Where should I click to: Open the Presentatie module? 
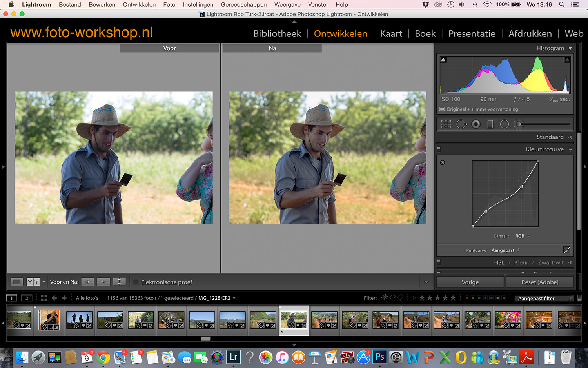pos(472,34)
